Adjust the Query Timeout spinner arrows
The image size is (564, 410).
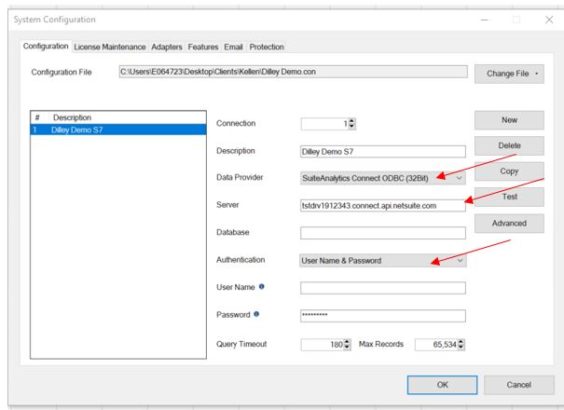(x=347, y=345)
